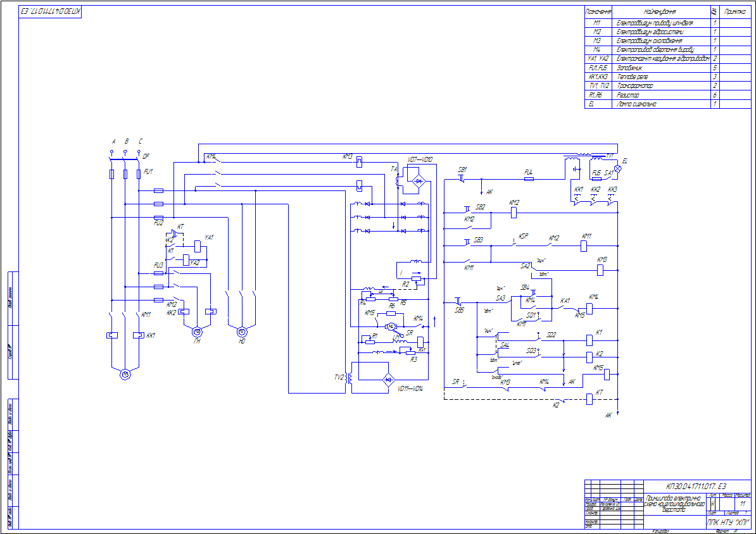Click the "SA2" switch label

[525, 266]
